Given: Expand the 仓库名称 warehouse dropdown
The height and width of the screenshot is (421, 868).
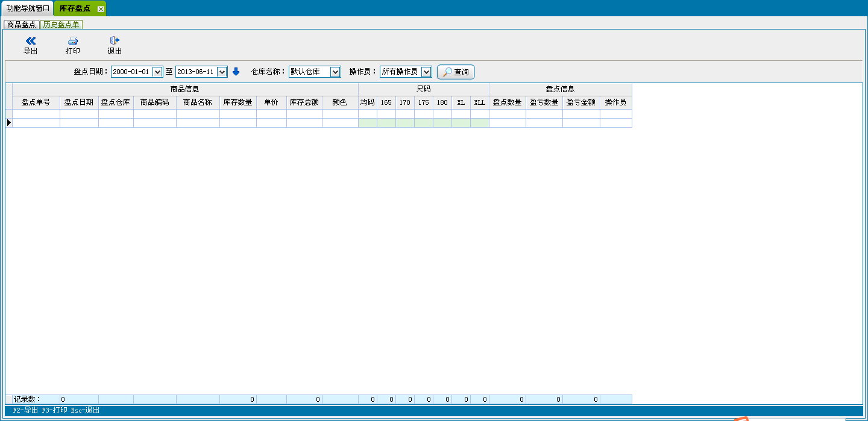Looking at the screenshot, I should pyautogui.click(x=336, y=72).
